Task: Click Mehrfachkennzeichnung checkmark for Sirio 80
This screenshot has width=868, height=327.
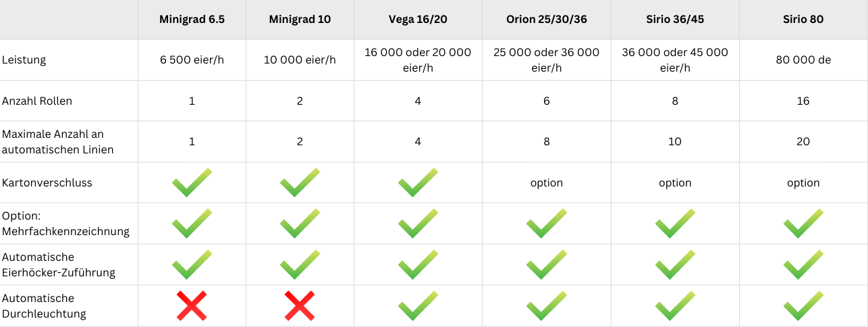Action: coord(803,224)
